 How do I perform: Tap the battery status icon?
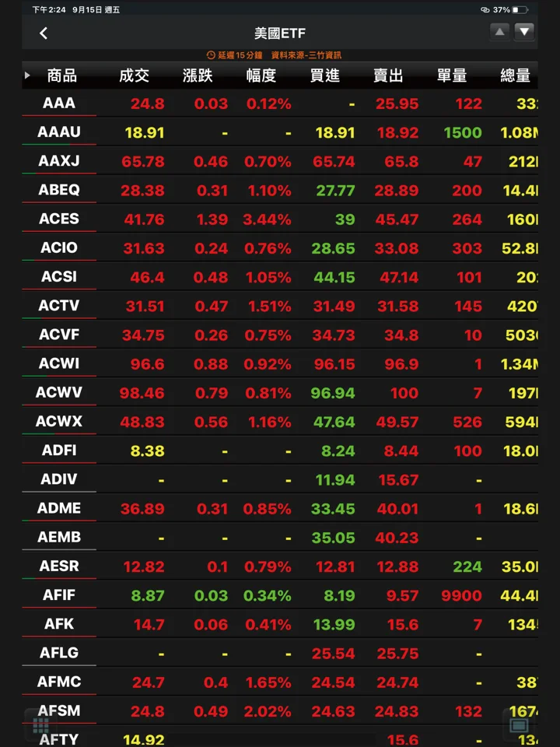click(x=520, y=9)
